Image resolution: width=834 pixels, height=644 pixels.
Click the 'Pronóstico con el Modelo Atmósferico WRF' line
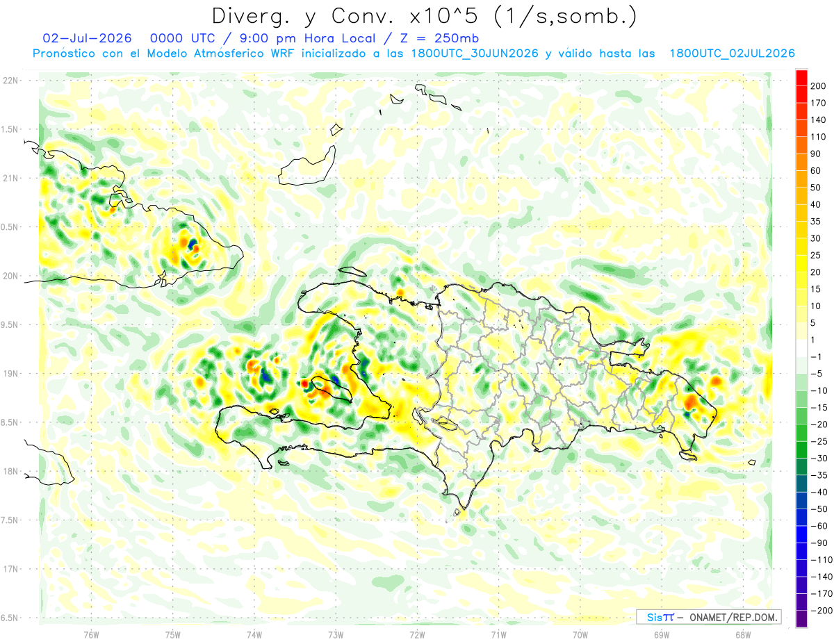[164, 53]
